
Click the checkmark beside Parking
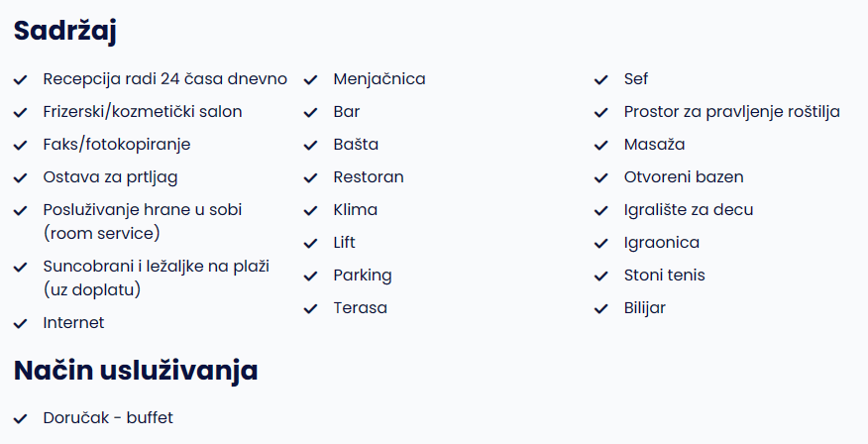(310, 276)
